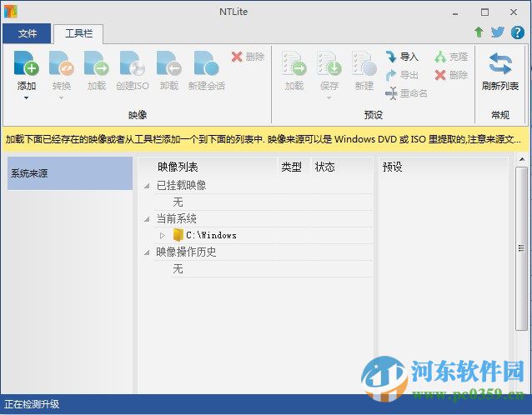Click the 导出 (Export) preset button
Screen dimensions: 532x415
[x=402, y=75]
